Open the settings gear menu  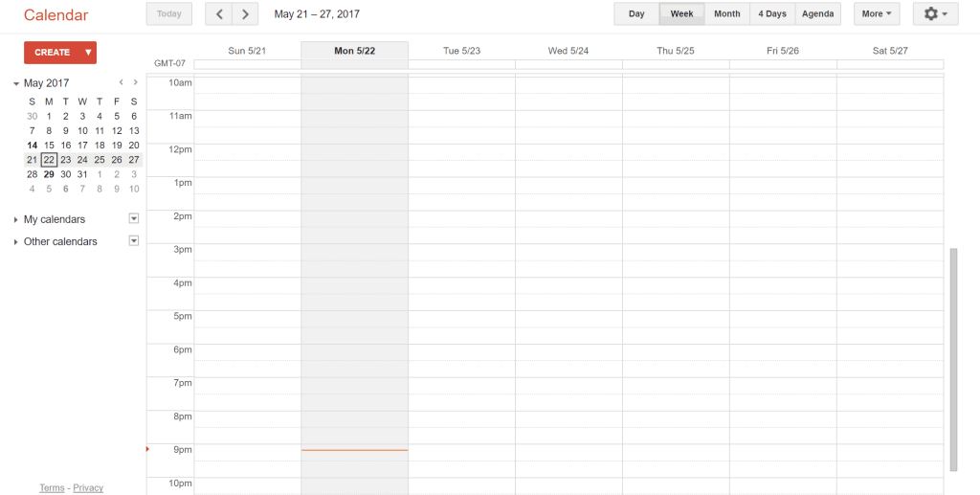[935, 13]
